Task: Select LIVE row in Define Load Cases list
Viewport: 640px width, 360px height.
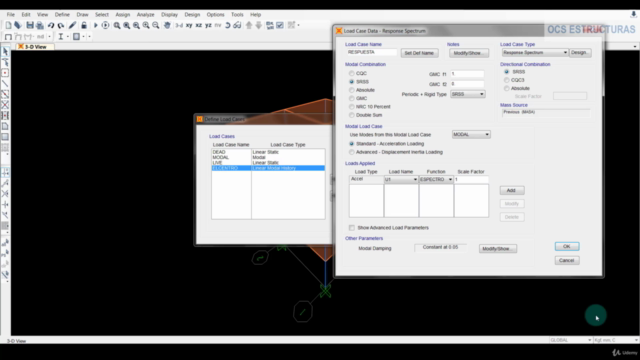Action: tap(268, 163)
